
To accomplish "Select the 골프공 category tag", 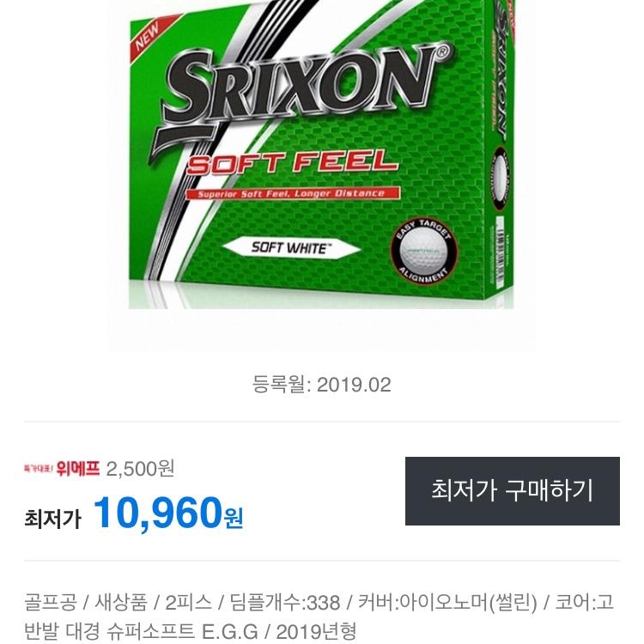I will (50, 603).
